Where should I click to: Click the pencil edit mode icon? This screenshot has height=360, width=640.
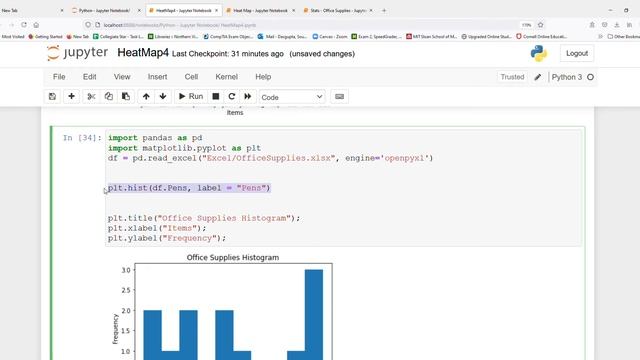538,77
